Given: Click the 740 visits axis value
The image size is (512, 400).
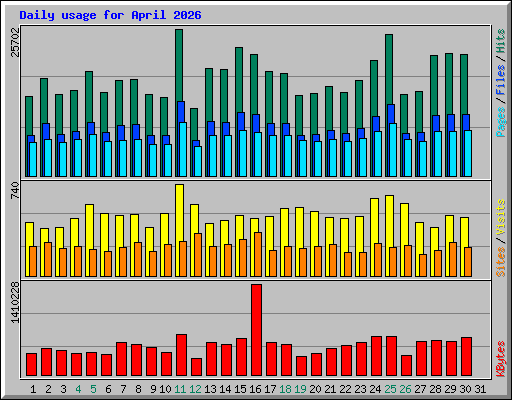Looking at the screenshot, I should click(x=15, y=190).
